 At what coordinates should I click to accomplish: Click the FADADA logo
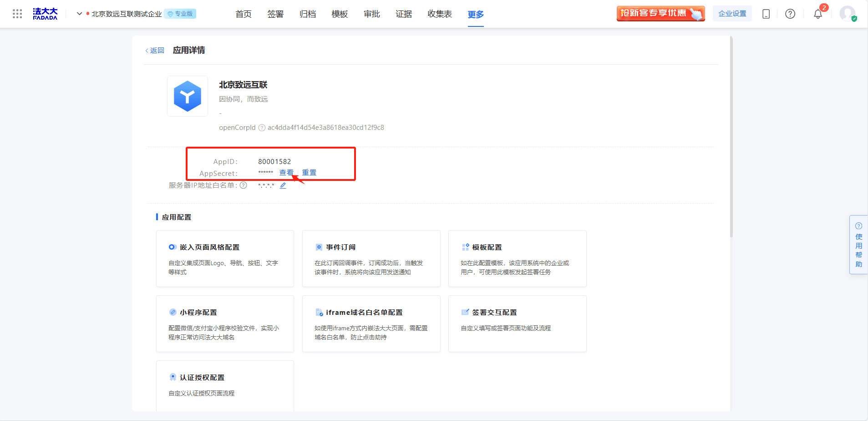coord(45,14)
